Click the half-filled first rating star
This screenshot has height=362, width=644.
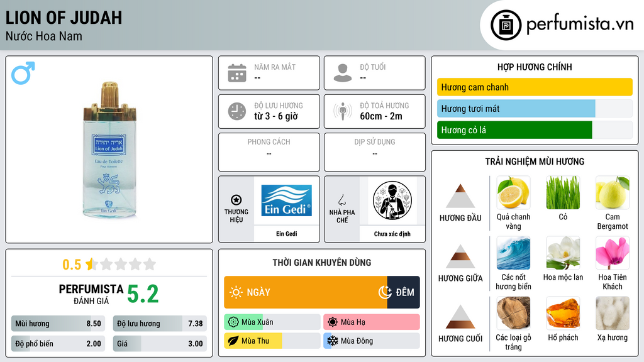(91, 264)
